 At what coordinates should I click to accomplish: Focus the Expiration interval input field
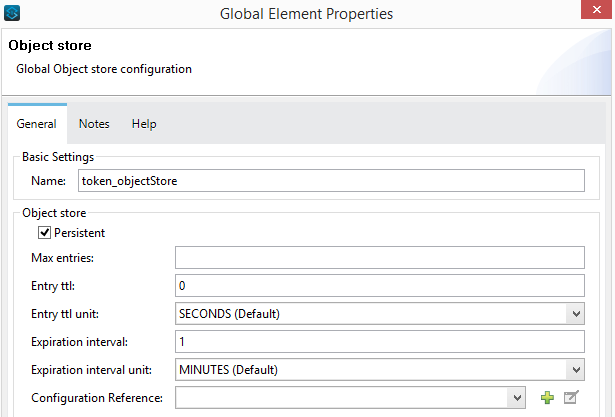click(379, 342)
